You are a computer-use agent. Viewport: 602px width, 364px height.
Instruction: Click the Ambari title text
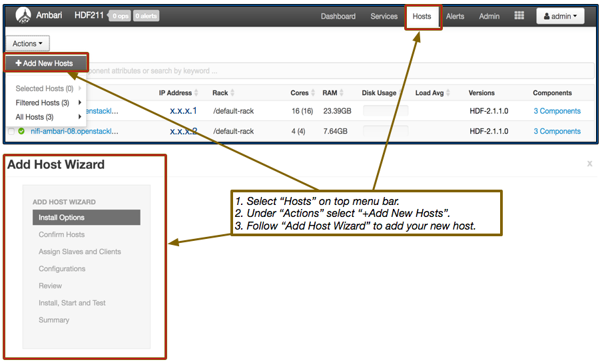[x=49, y=15]
